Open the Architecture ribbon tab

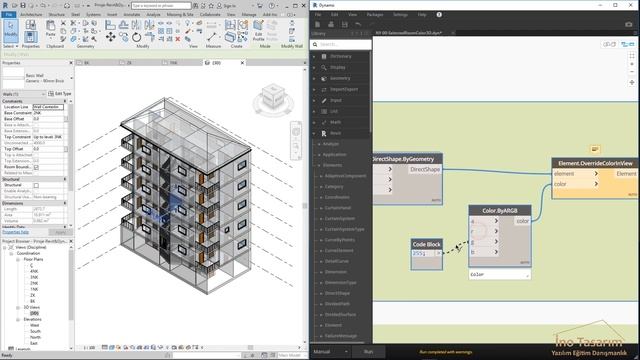click(x=31, y=15)
